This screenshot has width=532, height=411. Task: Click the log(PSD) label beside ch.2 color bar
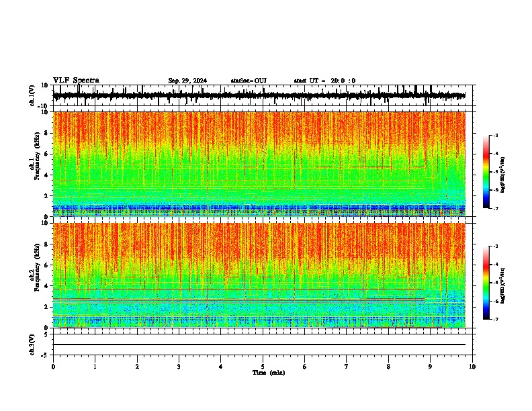pyautogui.click(x=502, y=285)
